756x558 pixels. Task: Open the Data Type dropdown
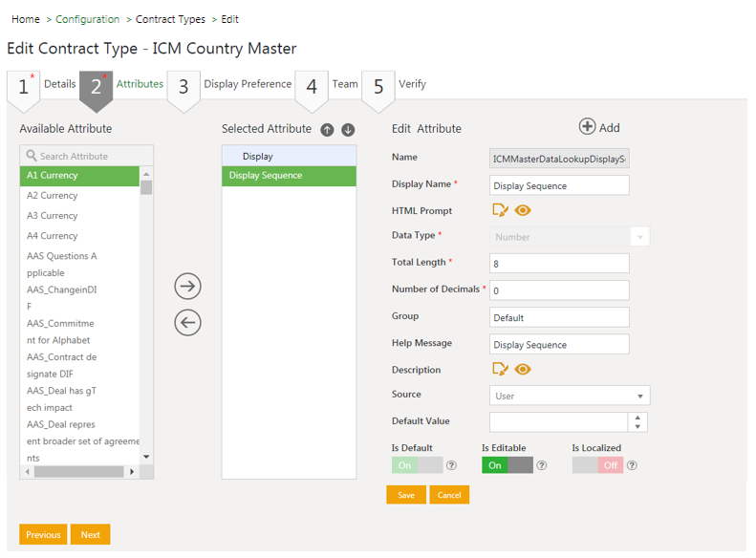pos(570,237)
